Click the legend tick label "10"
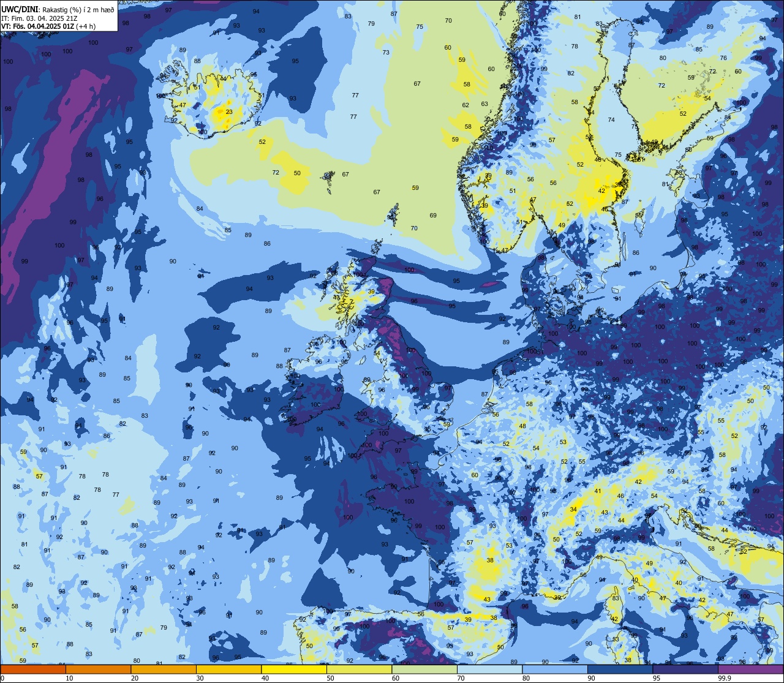Screen dimensions: 784x683 (x=69, y=678)
